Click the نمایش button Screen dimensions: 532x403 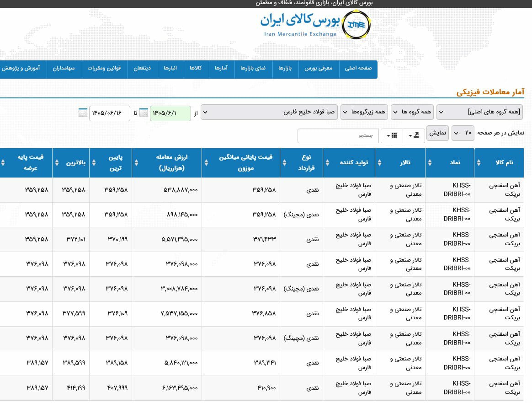[438, 133]
